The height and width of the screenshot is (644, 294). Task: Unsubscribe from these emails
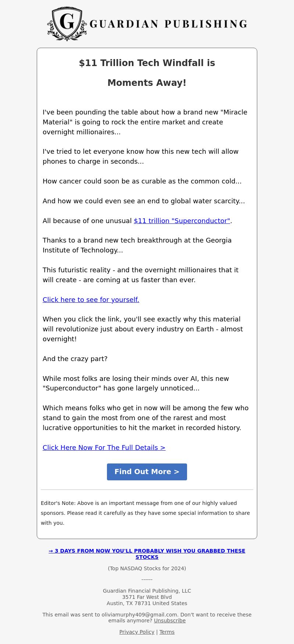(x=169, y=621)
